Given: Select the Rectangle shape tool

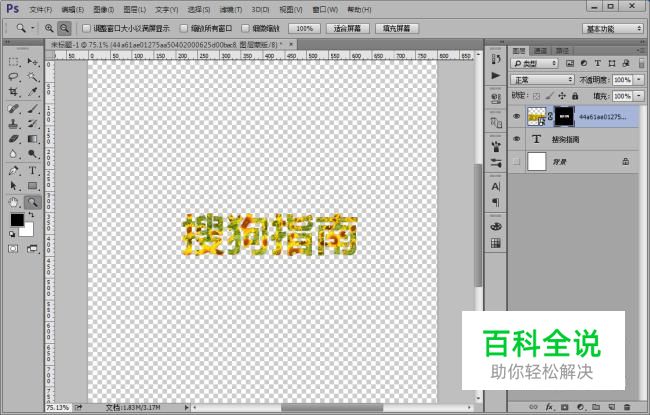Looking at the screenshot, I should 32,186.
